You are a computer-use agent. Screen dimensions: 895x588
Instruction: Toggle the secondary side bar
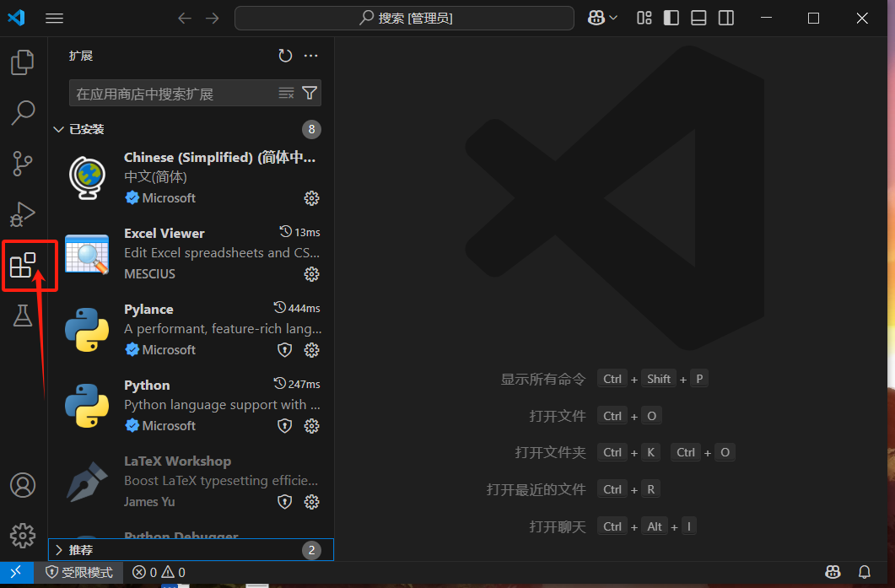tap(726, 19)
